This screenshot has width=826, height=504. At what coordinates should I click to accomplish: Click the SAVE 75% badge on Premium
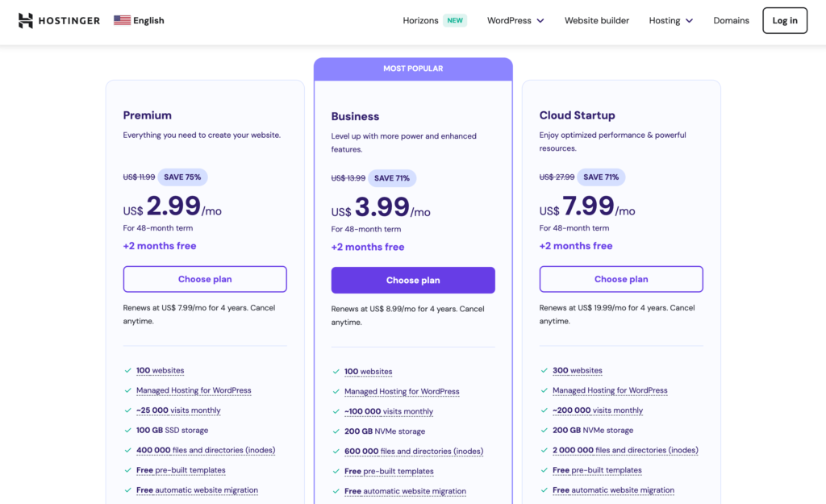pos(182,177)
